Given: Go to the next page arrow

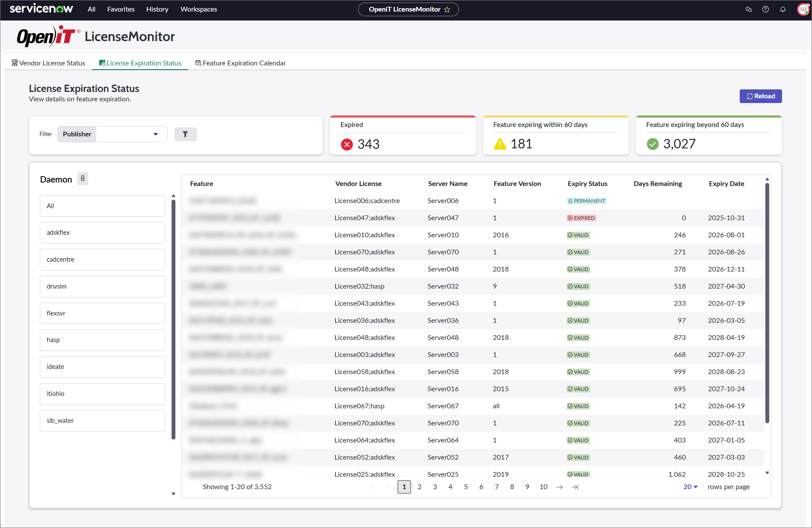Looking at the screenshot, I should 559,487.
